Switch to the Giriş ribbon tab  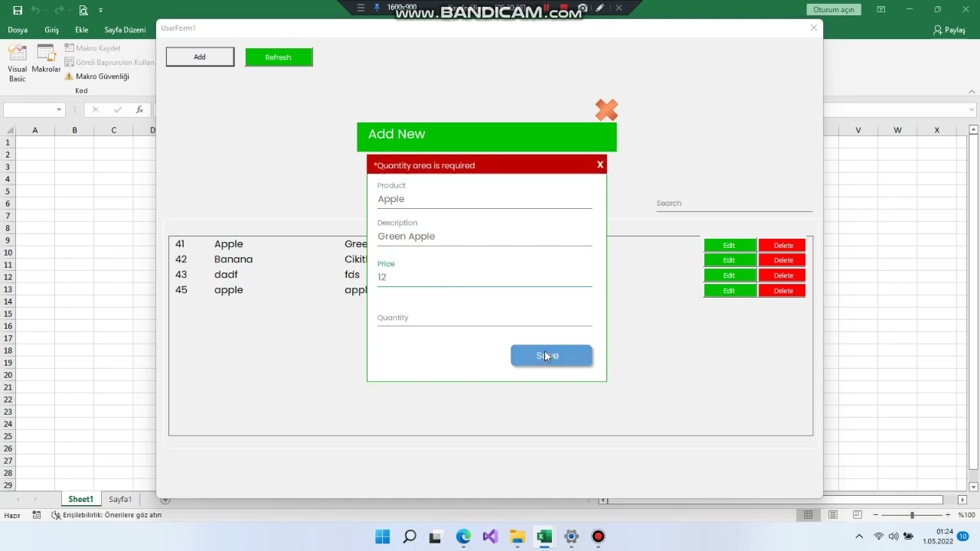pos(51,30)
